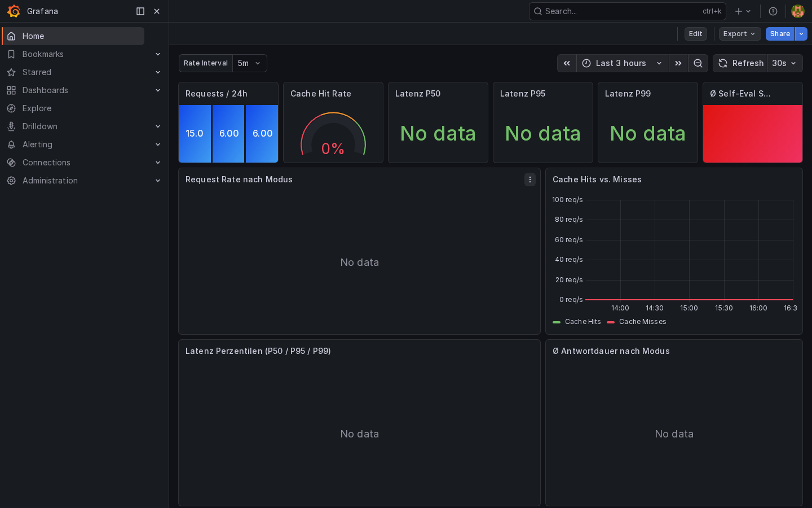Image resolution: width=812 pixels, height=508 pixels.
Task: Click the Explore compass icon
Action: tap(11, 108)
